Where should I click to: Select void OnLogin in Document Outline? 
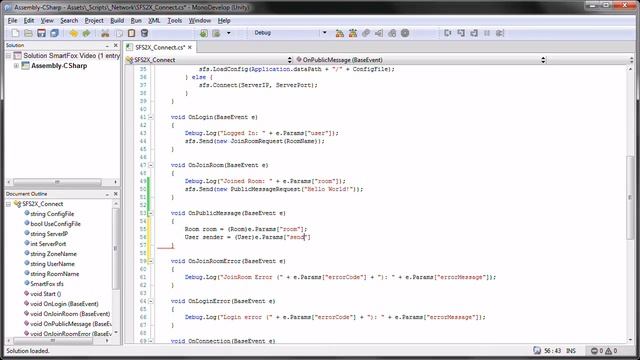pos(64,304)
